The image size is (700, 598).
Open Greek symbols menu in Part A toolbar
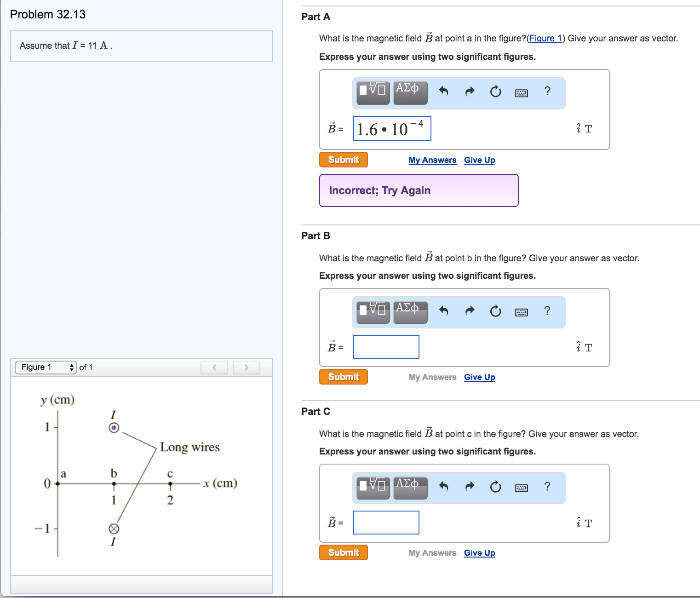tap(410, 92)
